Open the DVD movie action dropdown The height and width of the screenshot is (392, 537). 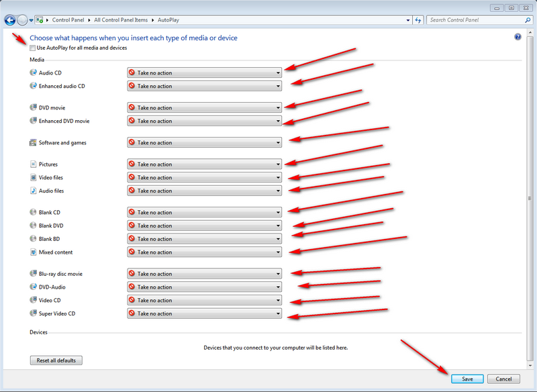coord(205,107)
